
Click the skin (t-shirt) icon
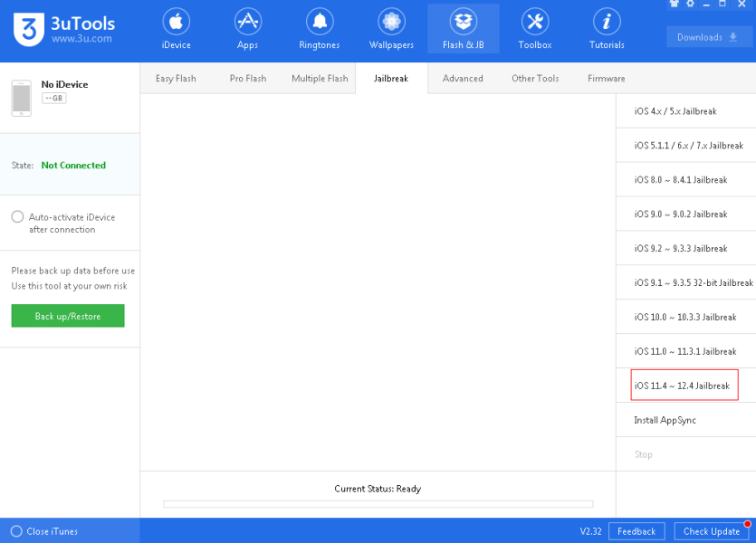coord(675,5)
